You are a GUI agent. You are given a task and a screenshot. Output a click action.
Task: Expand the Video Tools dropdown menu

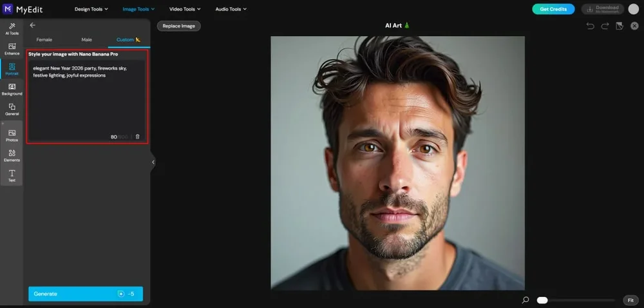click(185, 9)
